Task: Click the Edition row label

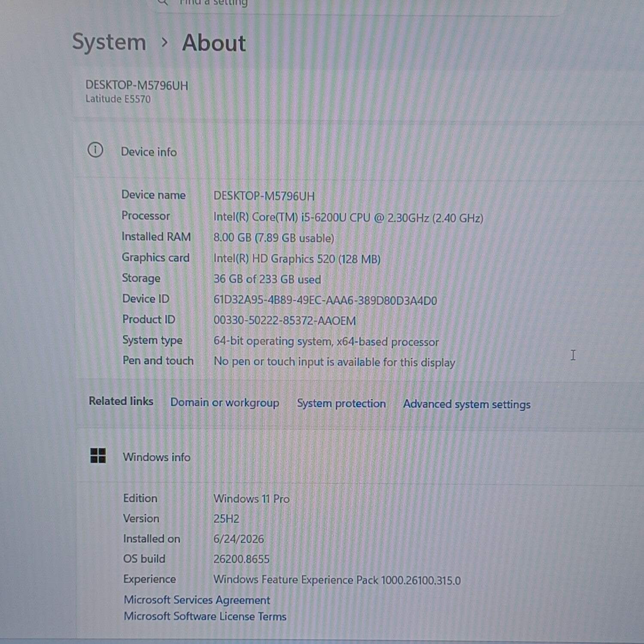Action: 140,498
